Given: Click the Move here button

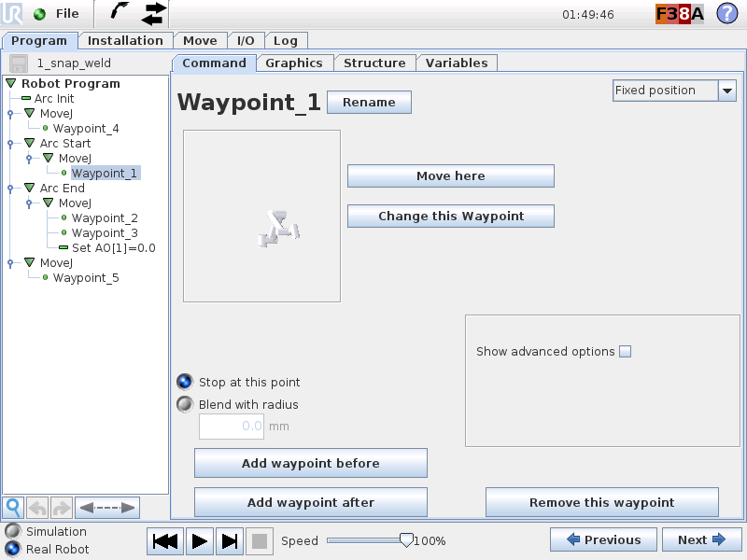Looking at the screenshot, I should (450, 175).
